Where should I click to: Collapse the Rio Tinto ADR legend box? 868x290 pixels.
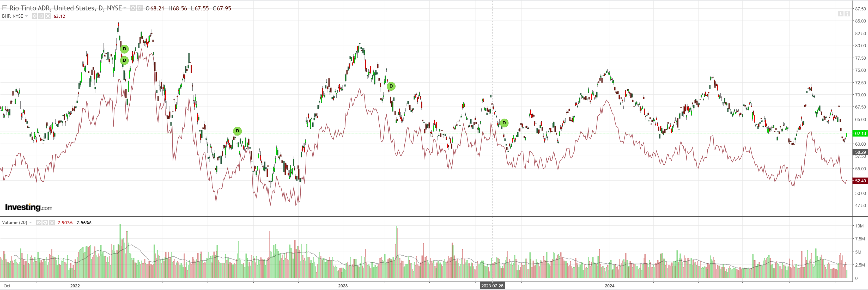coord(5,8)
